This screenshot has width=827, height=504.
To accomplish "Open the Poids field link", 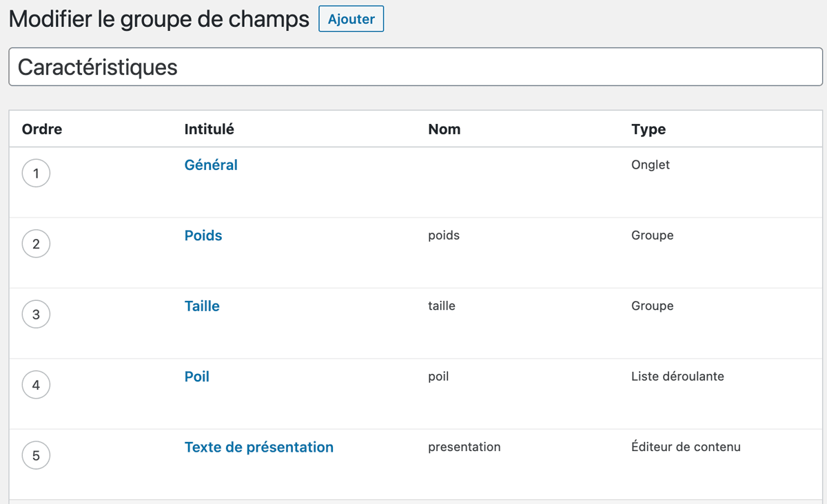I will pos(203,235).
